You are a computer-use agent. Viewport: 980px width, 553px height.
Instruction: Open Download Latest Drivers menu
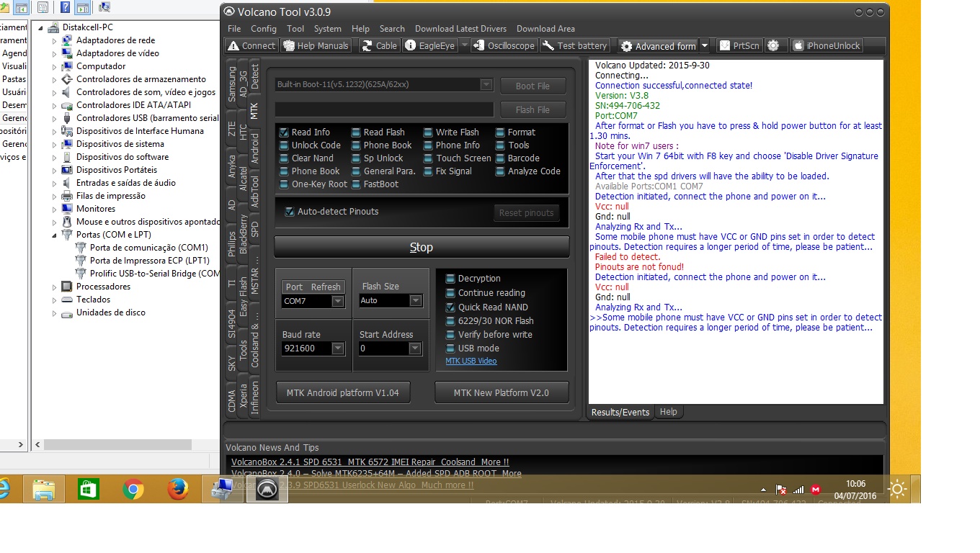pyautogui.click(x=460, y=29)
